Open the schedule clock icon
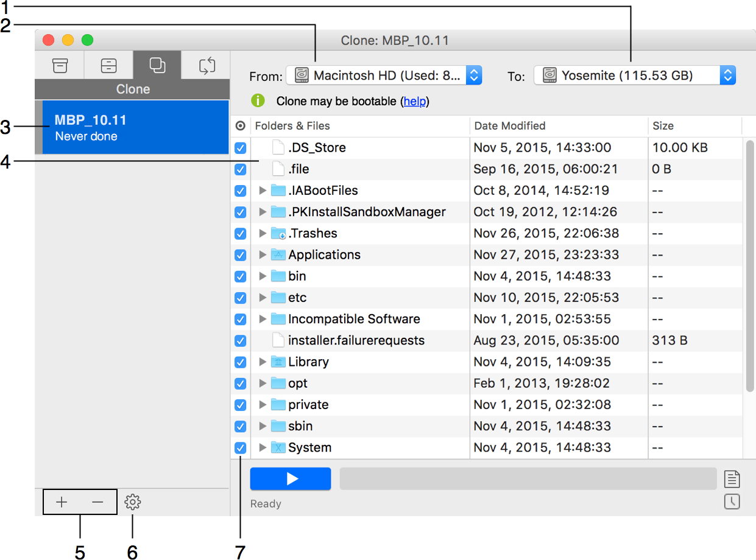 [732, 502]
